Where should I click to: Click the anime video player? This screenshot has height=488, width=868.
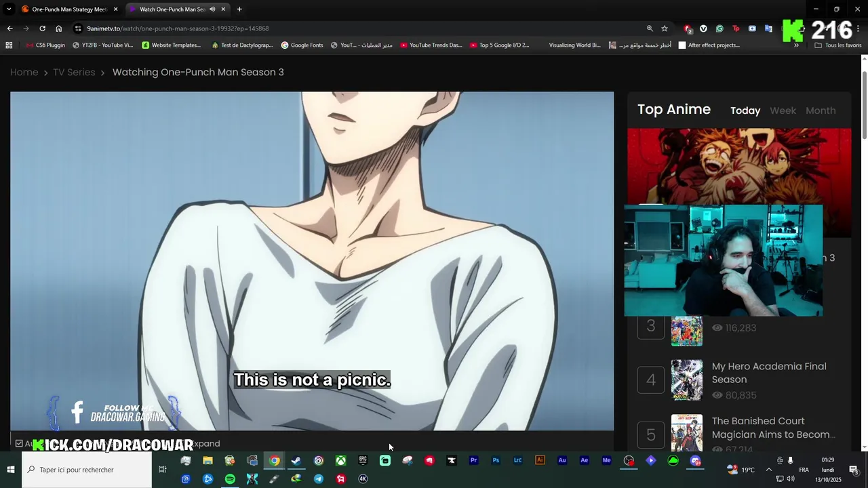[x=312, y=261]
